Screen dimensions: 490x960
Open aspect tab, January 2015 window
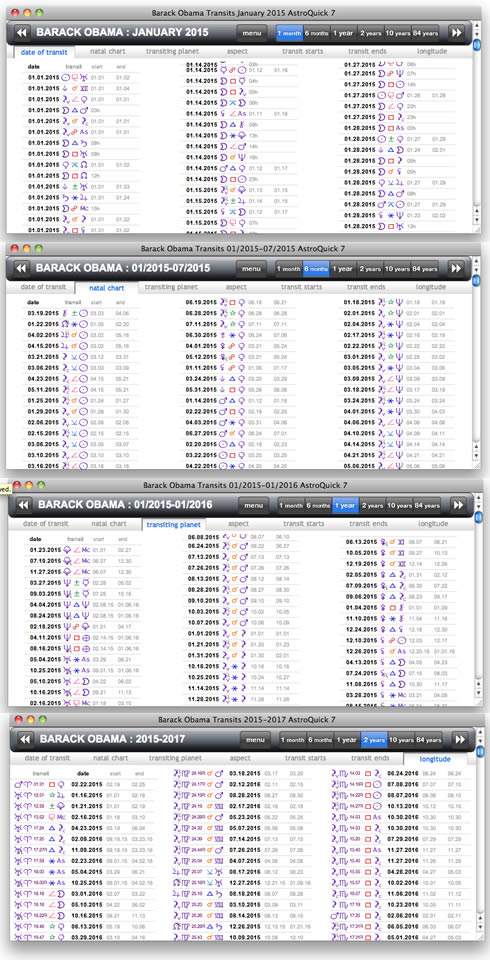click(x=238, y=51)
